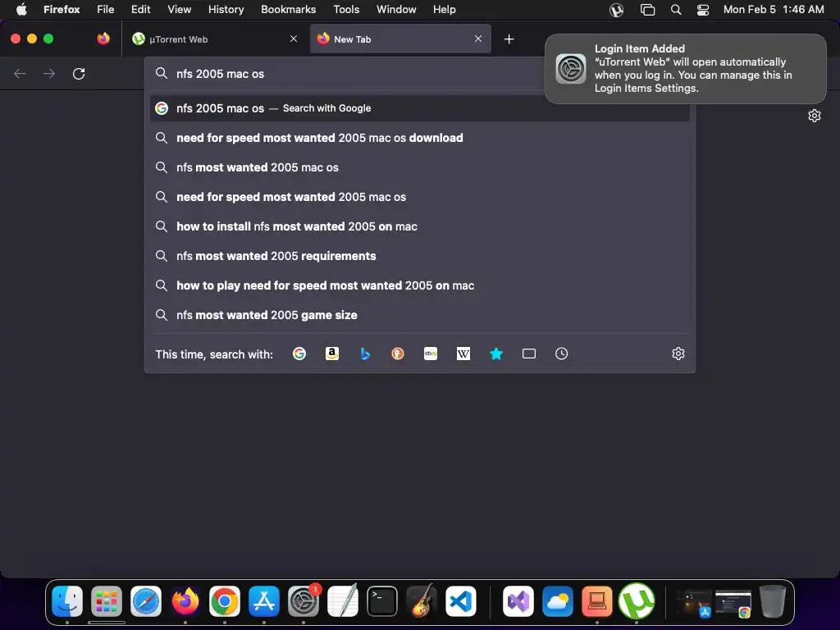Open Terminal from the Dock
The image size is (840, 630).
click(382, 601)
